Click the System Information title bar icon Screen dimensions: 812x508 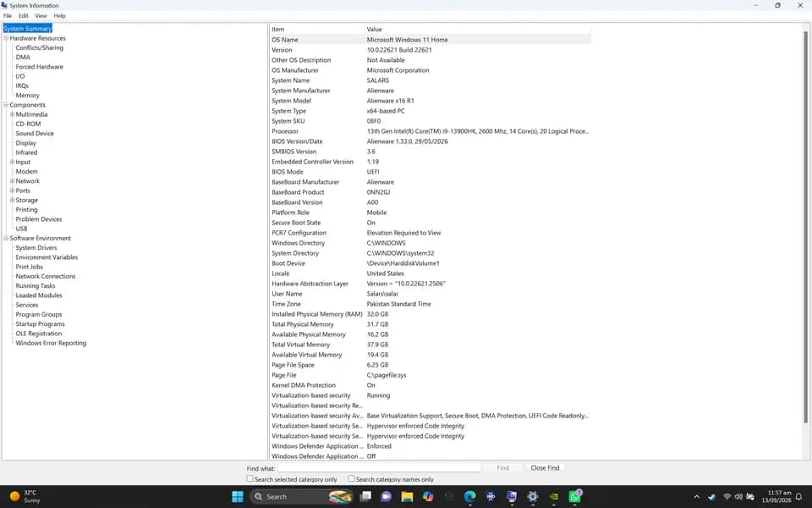(5, 5)
